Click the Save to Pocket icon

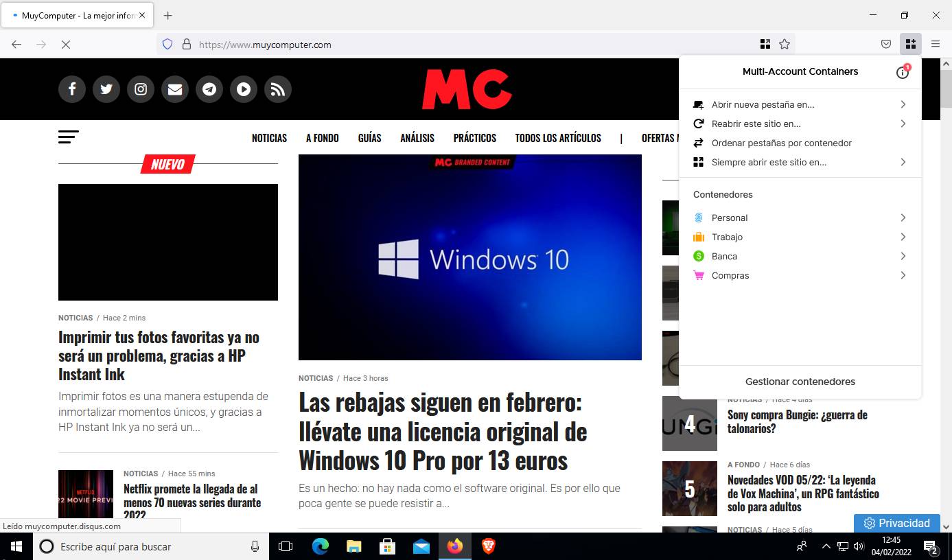pos(886,44)
